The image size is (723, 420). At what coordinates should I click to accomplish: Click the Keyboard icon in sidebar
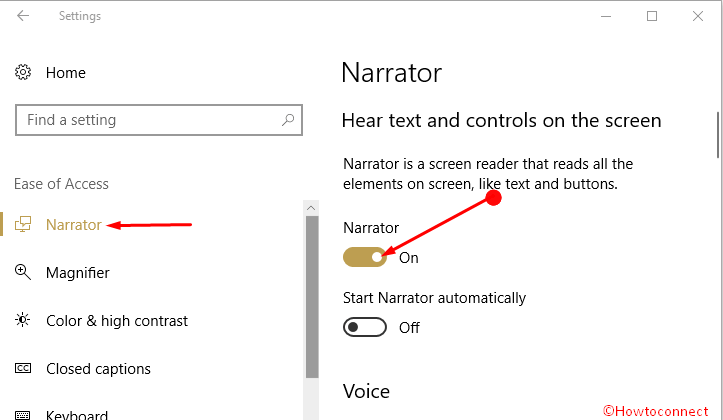(23, 415)
